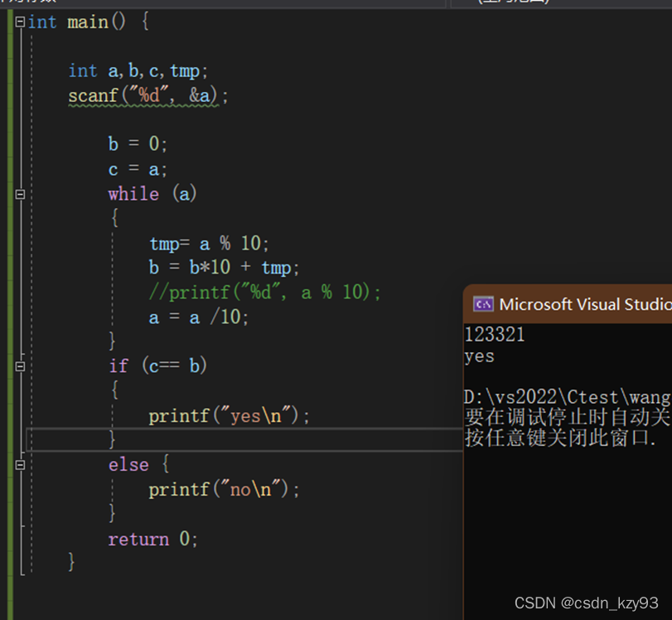
Task: Click the Microsoft Visual Studio console title
Action: tap(586, 304)
